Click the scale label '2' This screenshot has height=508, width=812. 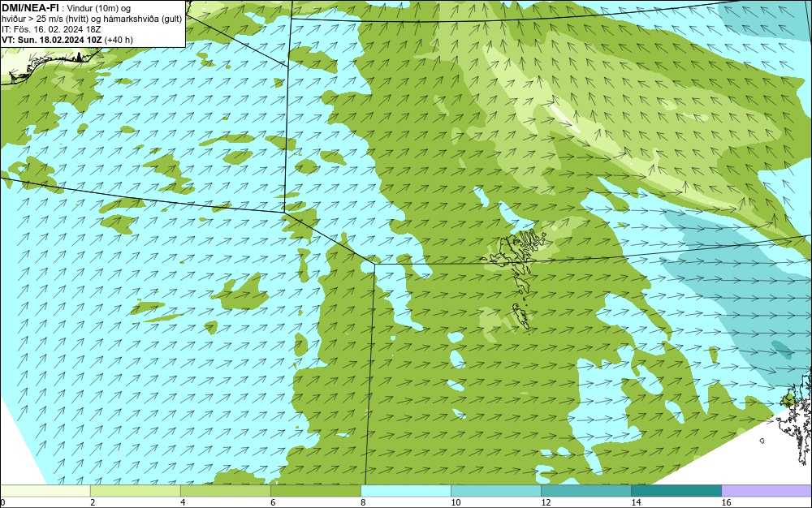click(x=93, y=502)
